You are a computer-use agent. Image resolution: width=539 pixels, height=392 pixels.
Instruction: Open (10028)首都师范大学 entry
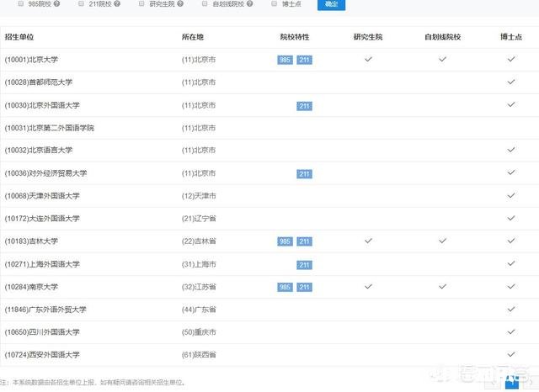point(39,82)
